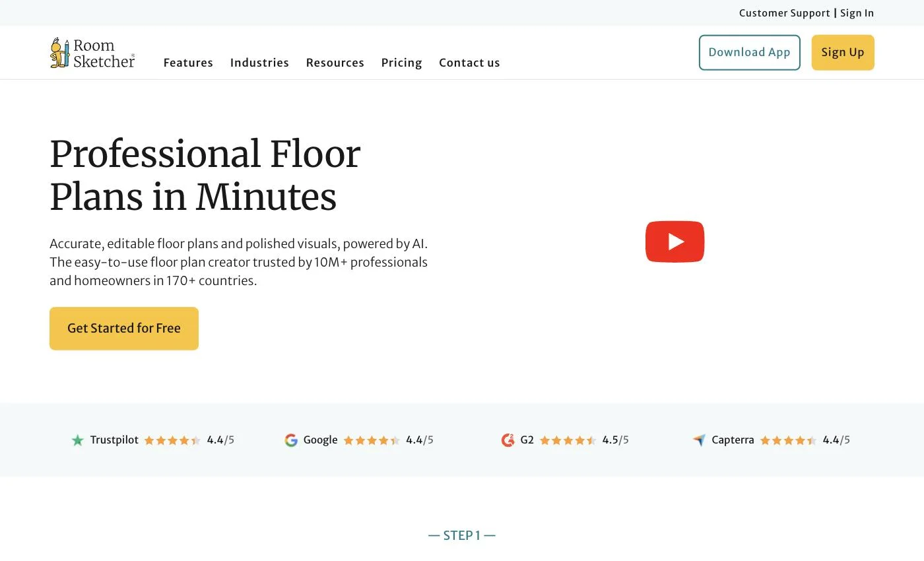The height and width of the screenshot is (561, 924).
Task: Click the G2 logo icon
Action: pyautogui.click(x=508, y=440)
